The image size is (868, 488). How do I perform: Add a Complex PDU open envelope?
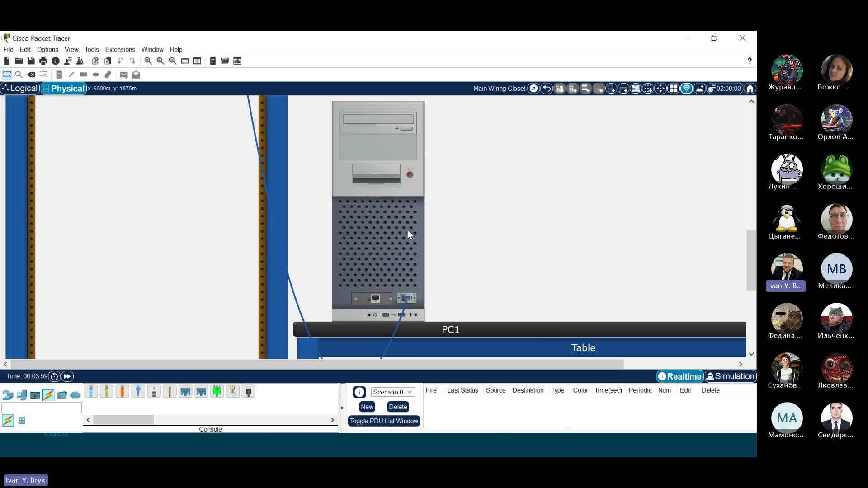point(136,75)
